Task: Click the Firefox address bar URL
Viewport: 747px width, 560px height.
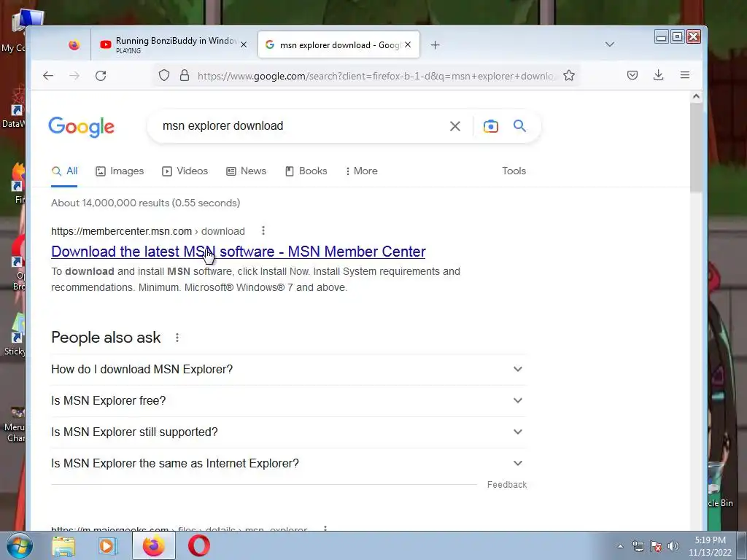Action: pos(375,76)
